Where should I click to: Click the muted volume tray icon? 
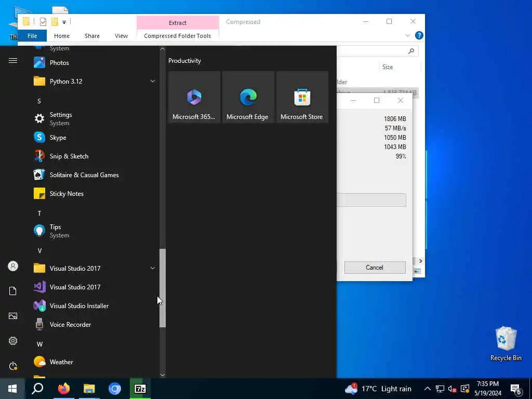click(452, 389)
